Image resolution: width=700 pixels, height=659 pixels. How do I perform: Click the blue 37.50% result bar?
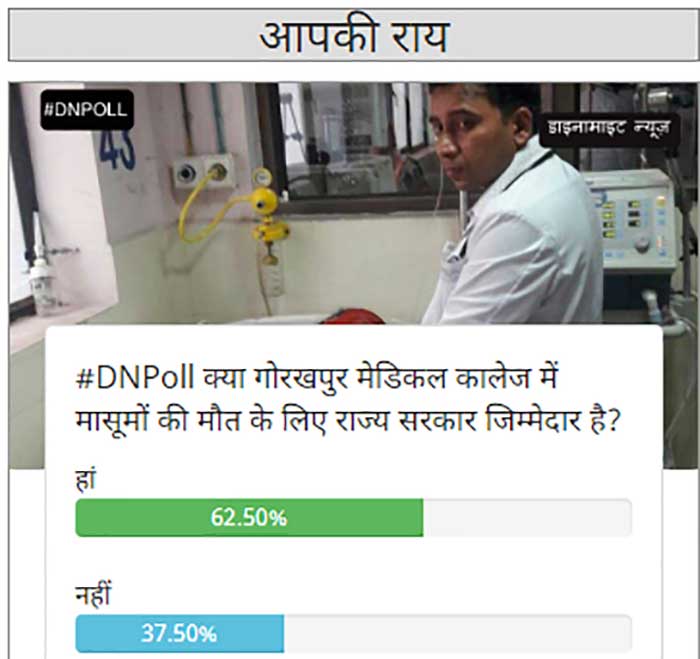179,633
